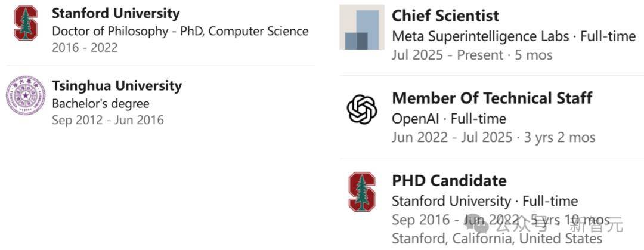Click Stanford University · Full-time employer line
The height and width of the screenshot is (250, 644).
tap(484, 201)
